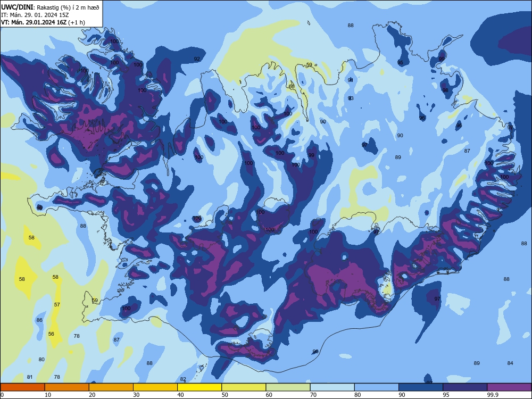Click the legend tick label '30'
Image resolution: width=532 pixels, height=399 pixels.
point(136,395)
